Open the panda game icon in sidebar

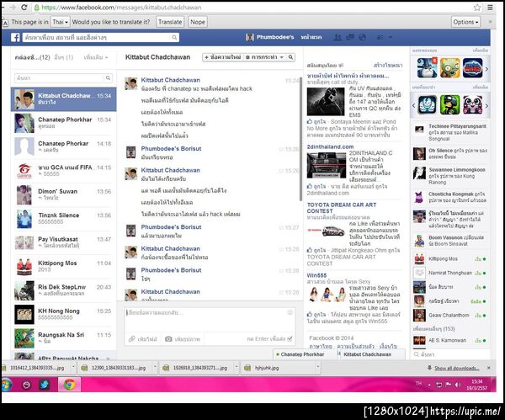[x=472, y=104]
